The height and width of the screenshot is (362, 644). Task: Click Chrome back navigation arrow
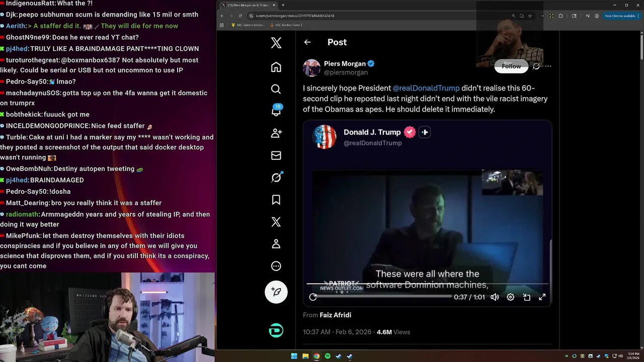click(222, 16)
